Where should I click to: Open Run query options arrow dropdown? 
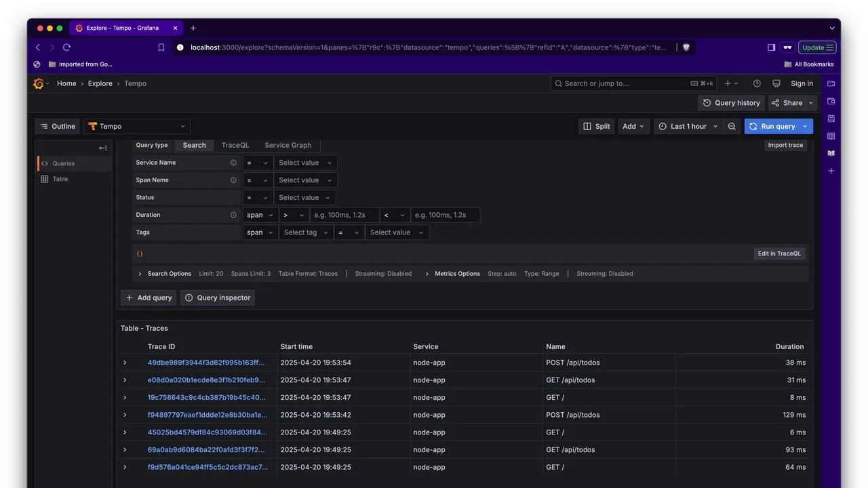pos(806,126)
